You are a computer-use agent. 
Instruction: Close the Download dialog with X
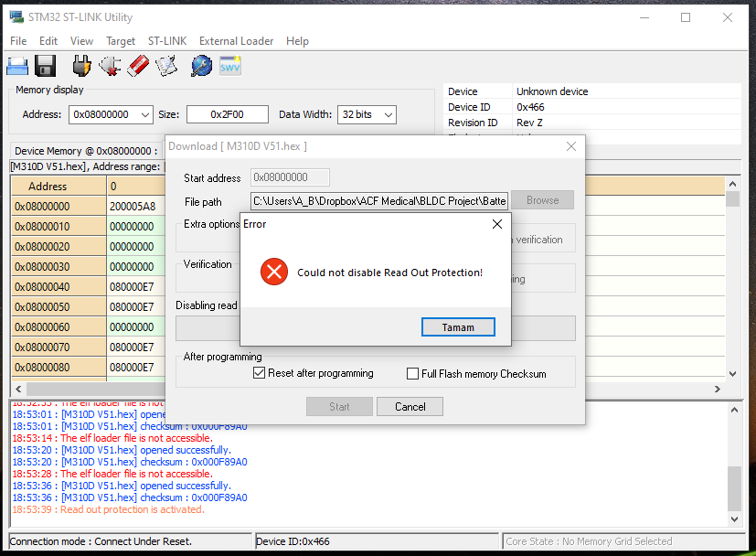[571, 146]
